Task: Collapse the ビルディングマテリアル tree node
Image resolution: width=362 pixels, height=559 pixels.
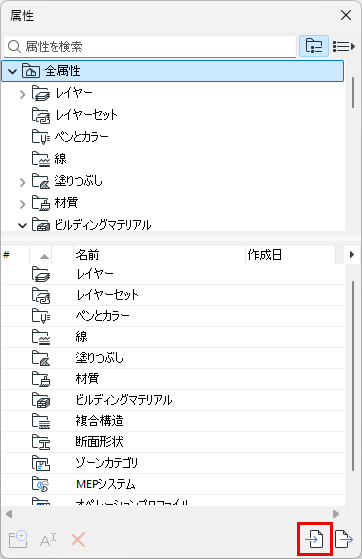Action: click(x=22, y=225)
